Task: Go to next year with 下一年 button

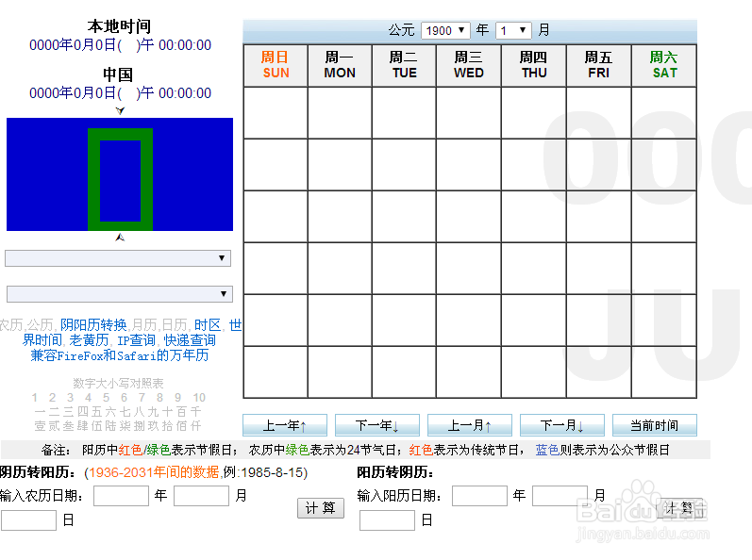Action: [377, 425]
